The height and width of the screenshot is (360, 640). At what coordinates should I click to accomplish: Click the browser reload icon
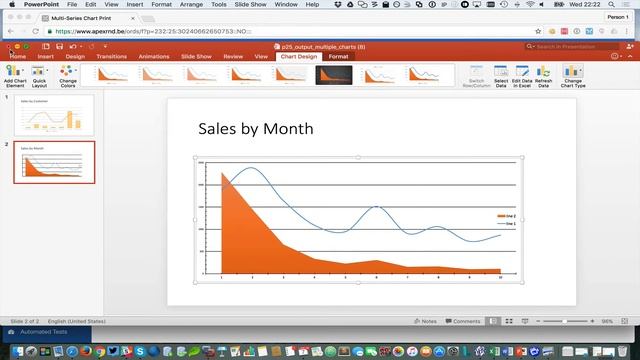(36, 31)
